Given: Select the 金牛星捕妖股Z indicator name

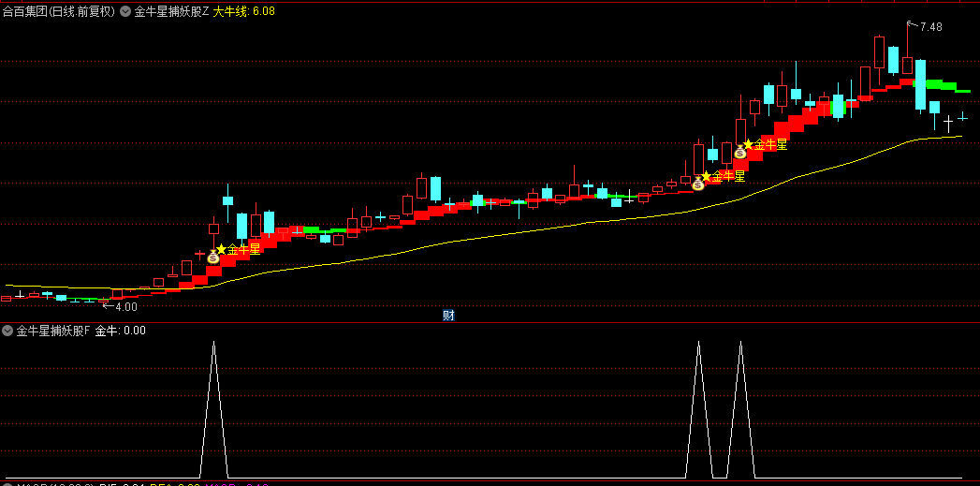Looking at the screenshot, I should 172,11.
